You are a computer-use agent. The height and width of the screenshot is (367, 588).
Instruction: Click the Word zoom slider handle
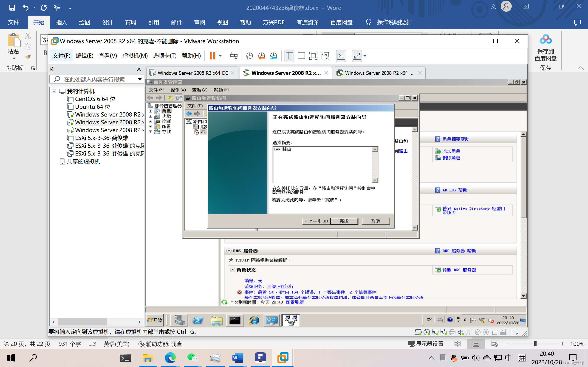[535, 344]
